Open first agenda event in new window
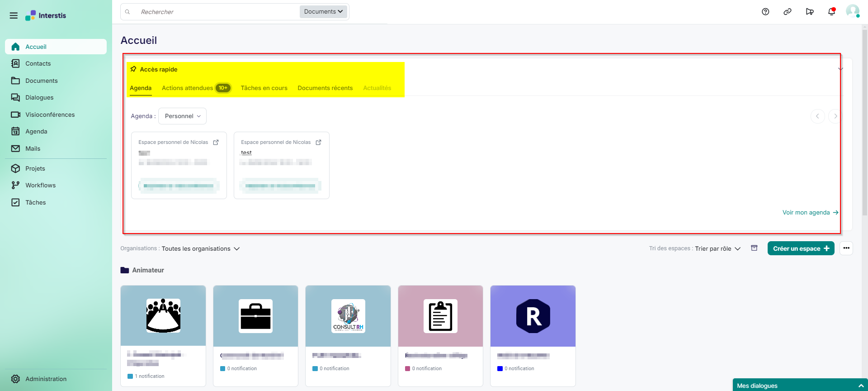Viewport: 868px width, 391px height. pyautogui.click(x=216, y=142)
